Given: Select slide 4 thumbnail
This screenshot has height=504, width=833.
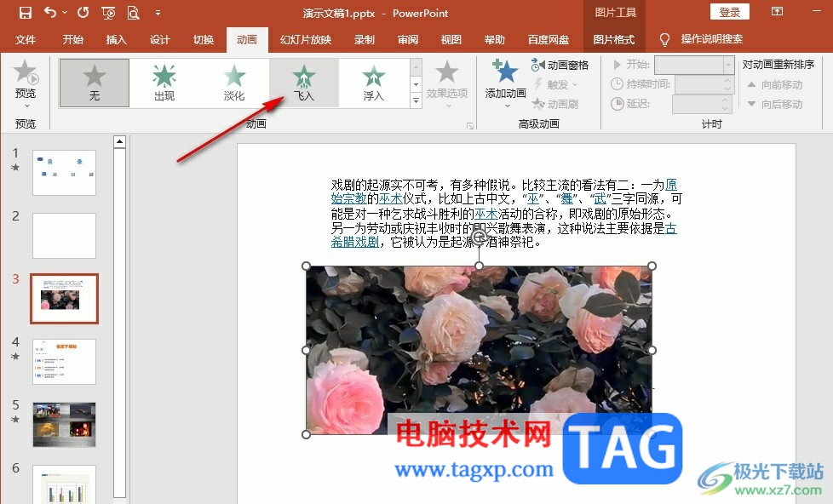Looking at the screenshot, I should 64,362.
